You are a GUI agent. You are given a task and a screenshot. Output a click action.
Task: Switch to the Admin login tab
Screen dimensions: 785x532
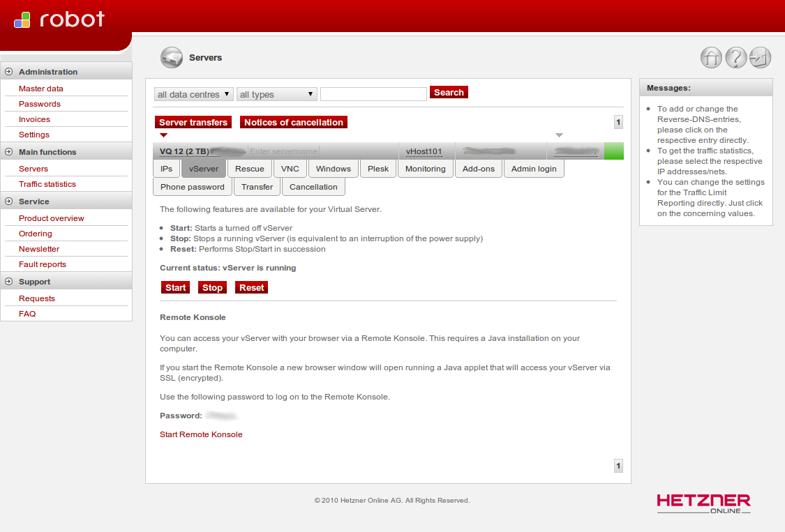pos(534,169)
